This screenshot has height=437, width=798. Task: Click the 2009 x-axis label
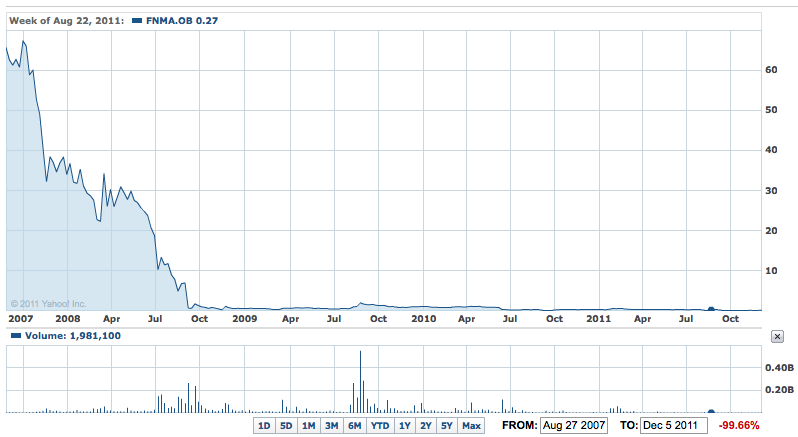point(244,318)
